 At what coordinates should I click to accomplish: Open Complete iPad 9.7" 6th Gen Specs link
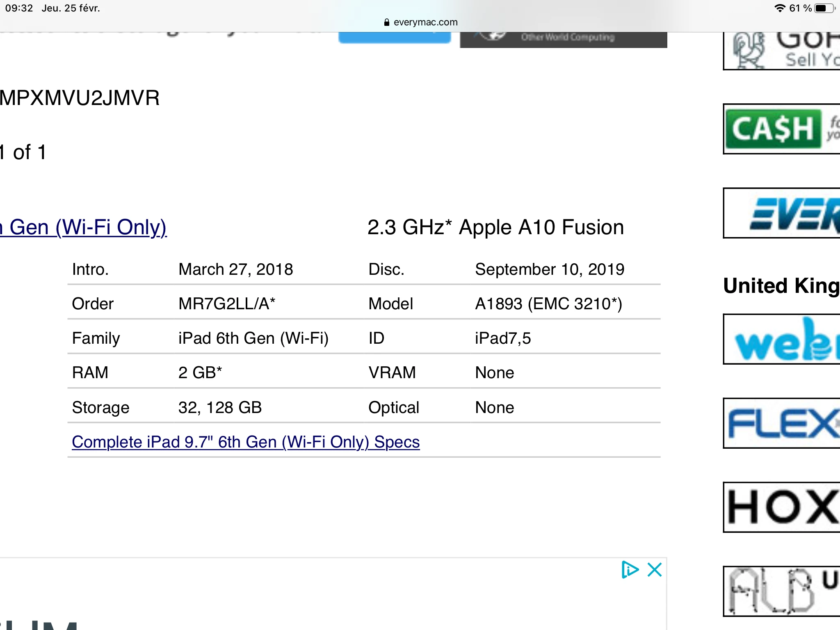point(246,442)
